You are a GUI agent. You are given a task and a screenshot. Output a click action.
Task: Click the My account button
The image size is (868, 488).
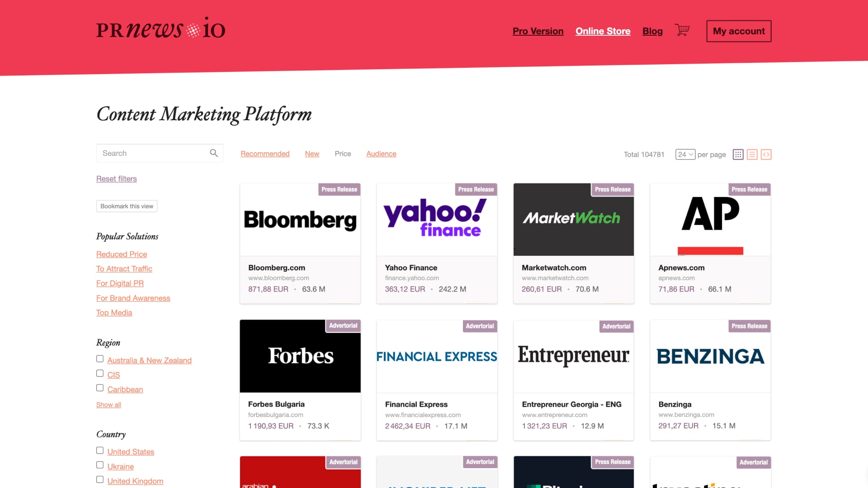pos(739,31)
